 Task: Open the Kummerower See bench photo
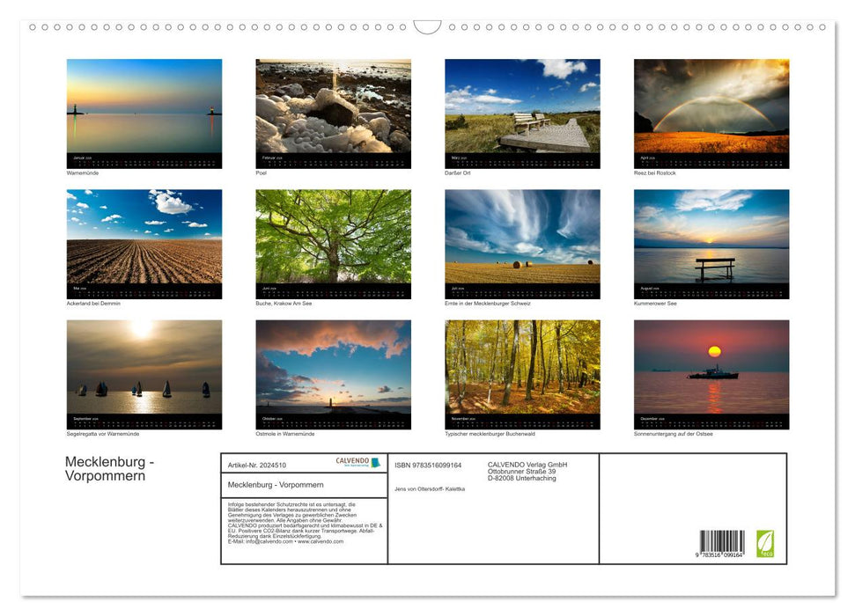711,238
